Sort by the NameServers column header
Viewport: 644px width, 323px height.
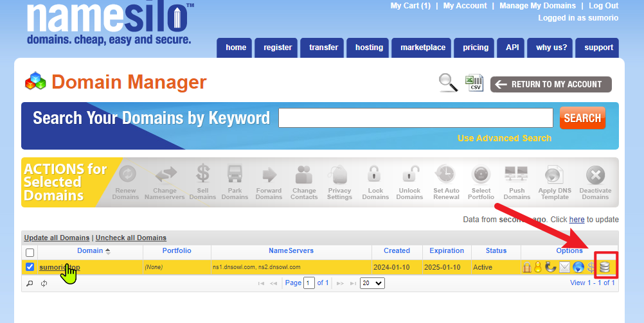[291, 250]
